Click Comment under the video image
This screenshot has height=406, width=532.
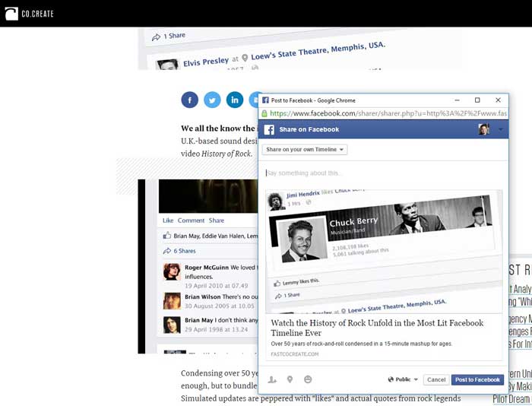coord(191,220)
